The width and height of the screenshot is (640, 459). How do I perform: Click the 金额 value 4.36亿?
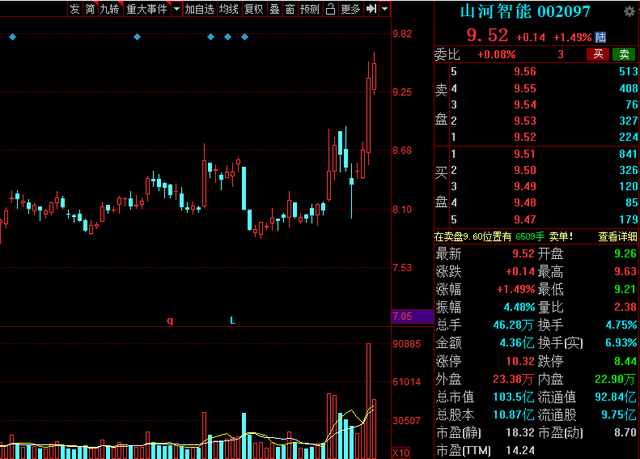tap(517, 343)
